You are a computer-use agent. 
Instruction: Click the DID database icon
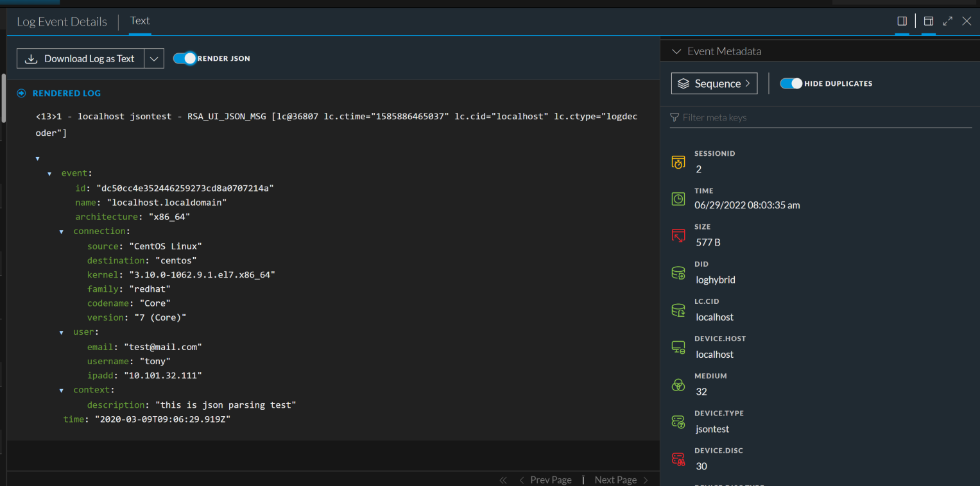(678, 272)
